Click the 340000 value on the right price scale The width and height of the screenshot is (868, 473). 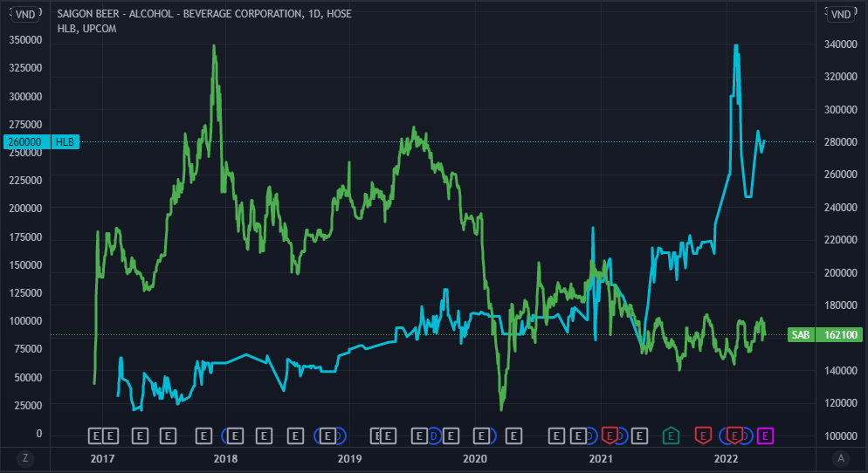point(840,45)
